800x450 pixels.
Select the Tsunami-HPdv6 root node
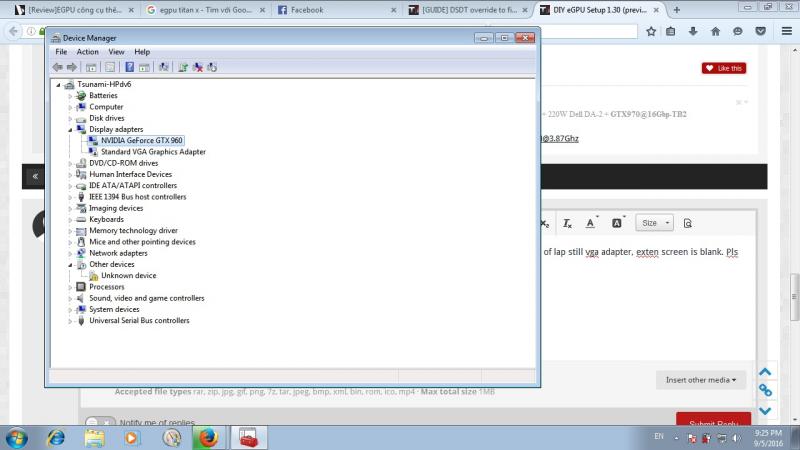(104, 84)
